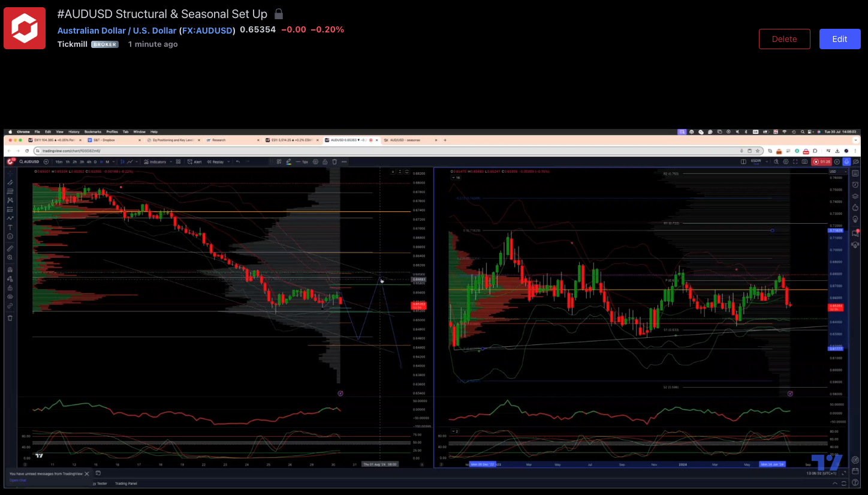Screen dimensions: 868x495
Task: Toggle magnet mode in the left drawing sidebar
Action: pos(10,270)
